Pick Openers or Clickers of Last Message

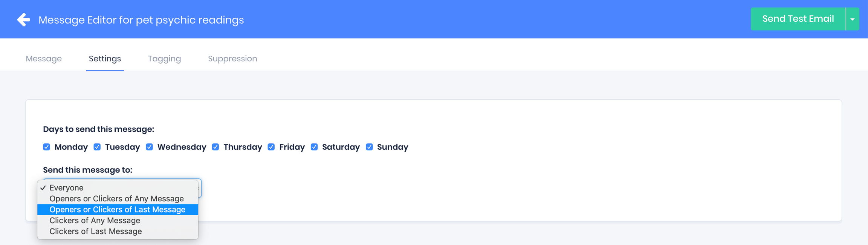click(117, 210)
